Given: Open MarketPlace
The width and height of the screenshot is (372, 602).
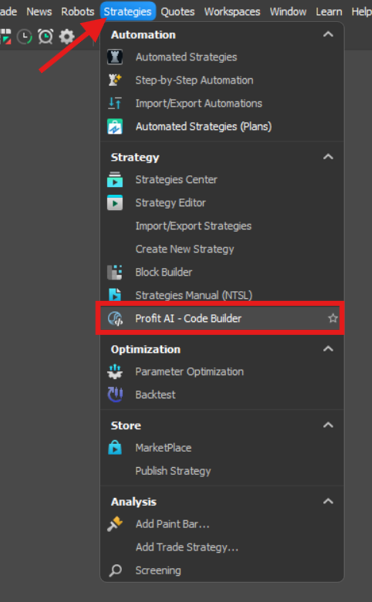Looking at the screenshot, I should point(222,448).
